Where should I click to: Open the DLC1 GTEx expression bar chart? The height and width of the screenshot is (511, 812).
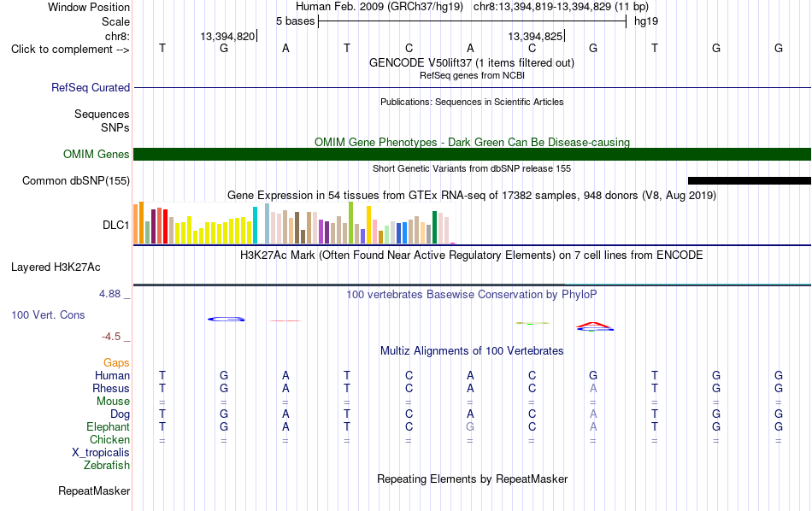294,223
